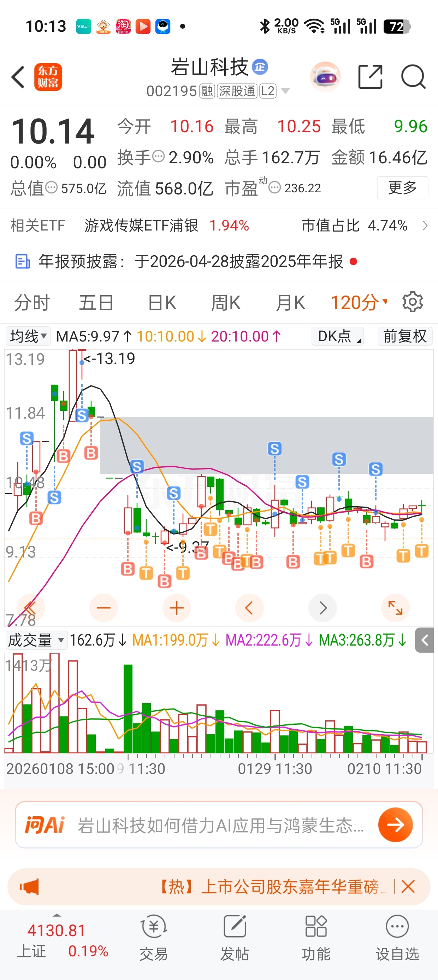Screen dimensions: 438x980
Task: Open the AI robot assistant avatar
Action: point(325,77)
